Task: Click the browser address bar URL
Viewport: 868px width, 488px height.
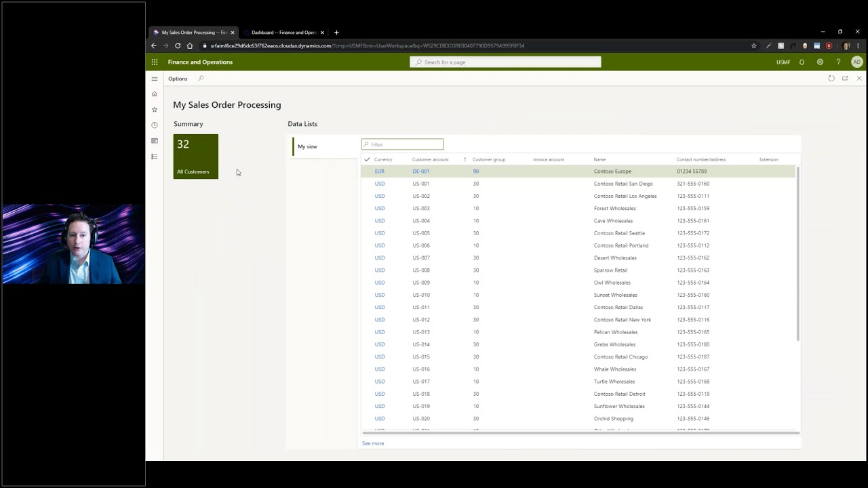Action: (x=368, y=45)
